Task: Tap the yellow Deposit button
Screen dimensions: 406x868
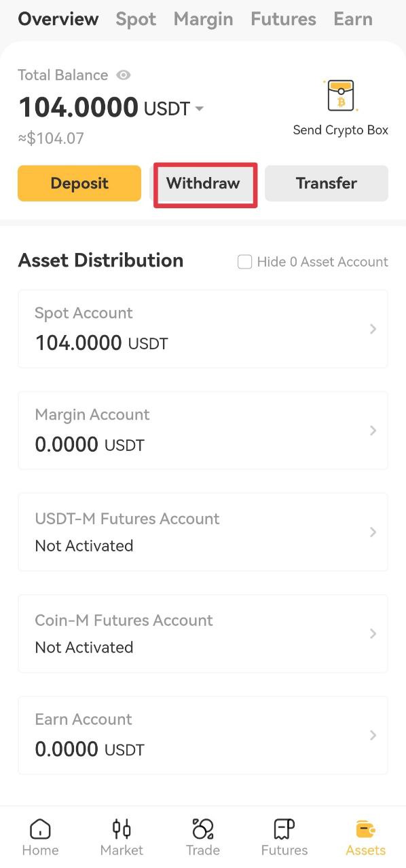Action: 79,183
